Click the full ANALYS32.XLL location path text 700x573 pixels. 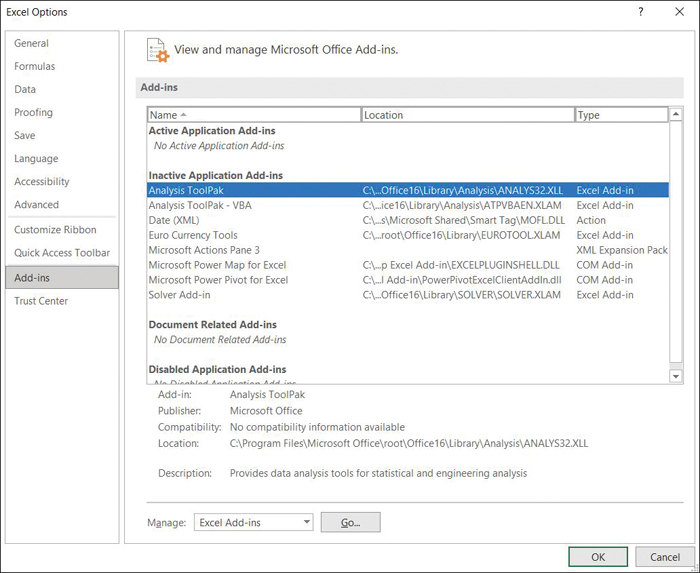[409, 444]
